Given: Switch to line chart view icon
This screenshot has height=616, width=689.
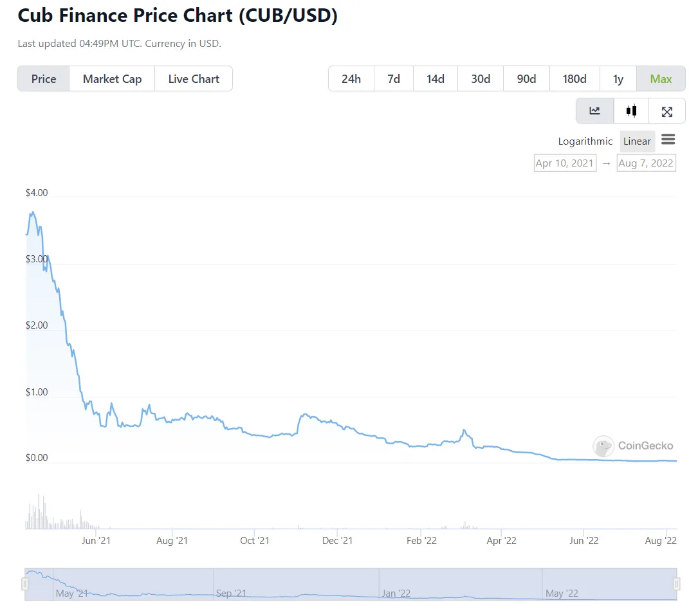Looking at the screenshot, I should 594,111.
